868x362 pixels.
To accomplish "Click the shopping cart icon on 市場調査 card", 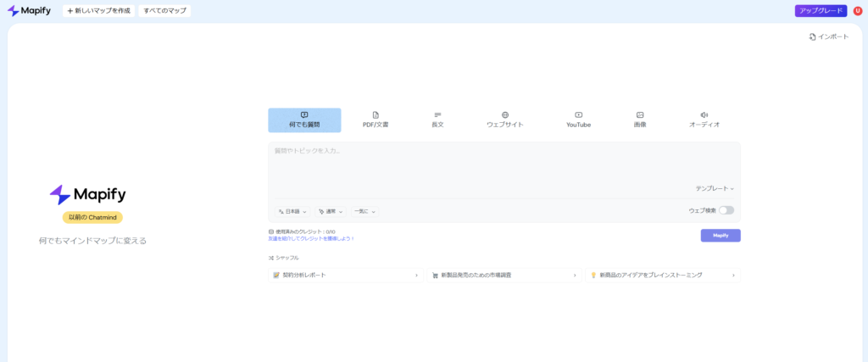I will 435,275.
